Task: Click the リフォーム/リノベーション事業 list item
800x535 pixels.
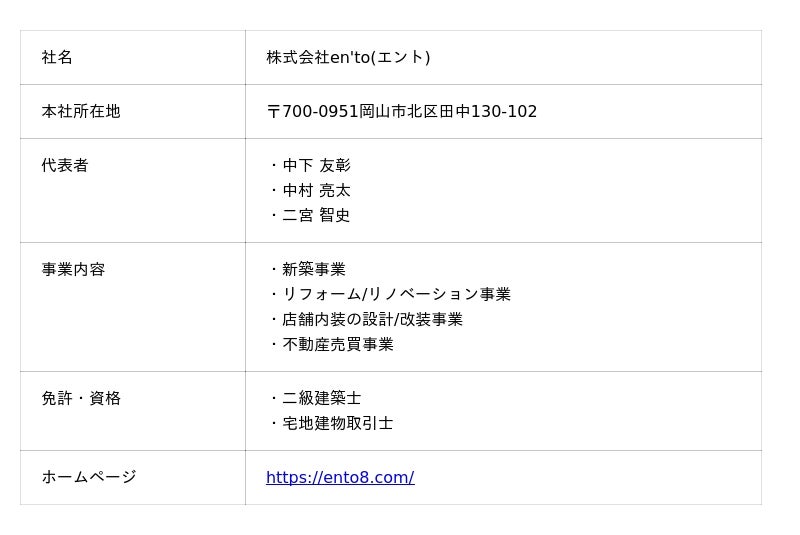Action: [x=396, y=295]
